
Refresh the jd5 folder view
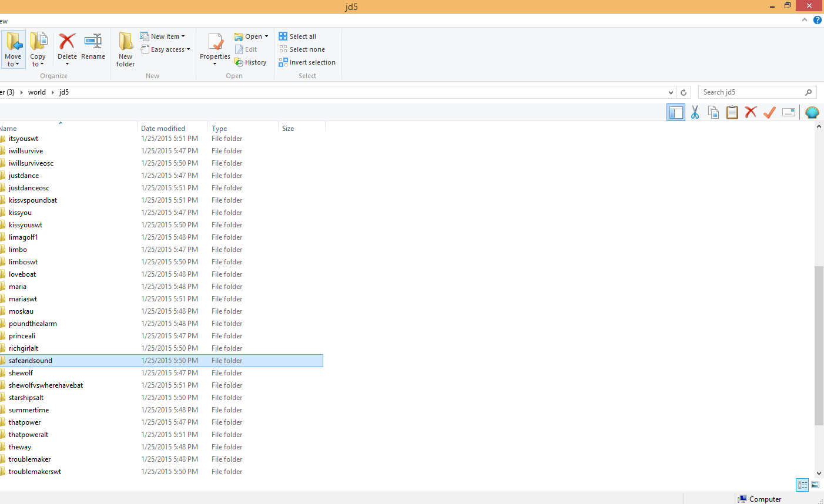(684, 92)
